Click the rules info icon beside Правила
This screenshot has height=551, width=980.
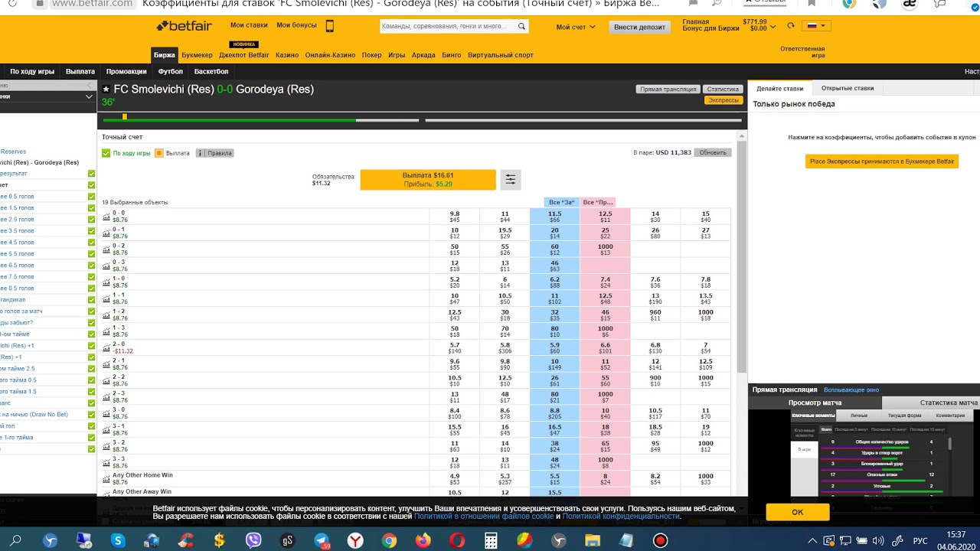tap(201, 153)
